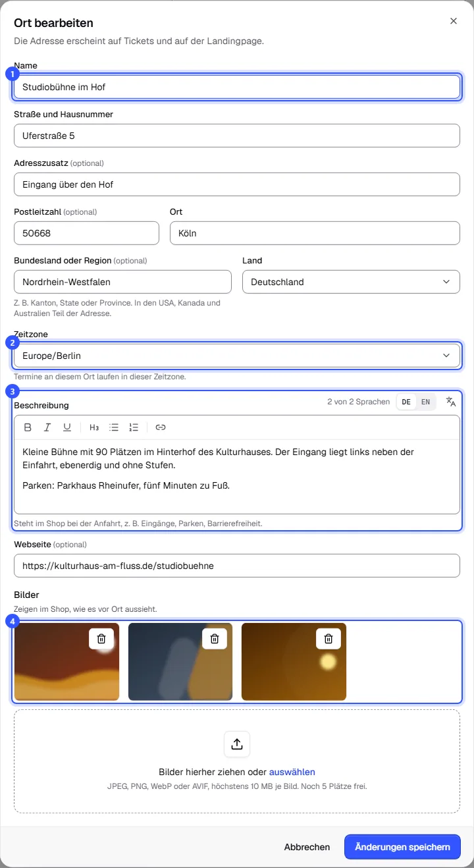Delete the third brown sun image
474x868 pixels.
[x=329, y=639]
